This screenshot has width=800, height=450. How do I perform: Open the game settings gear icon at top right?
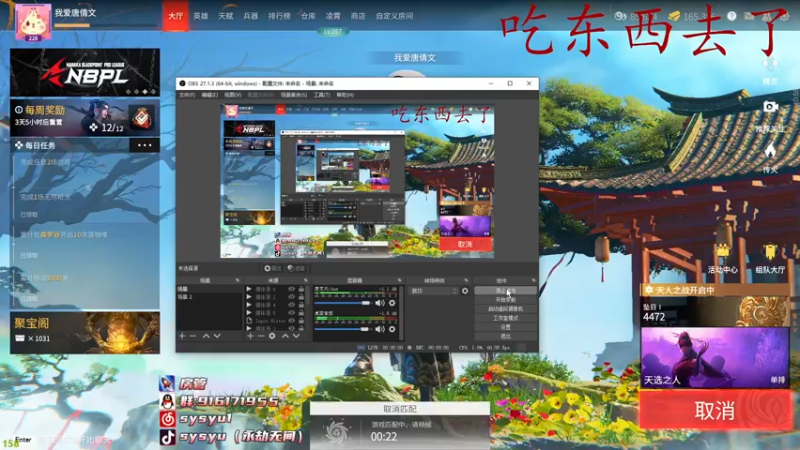(785, 16)
